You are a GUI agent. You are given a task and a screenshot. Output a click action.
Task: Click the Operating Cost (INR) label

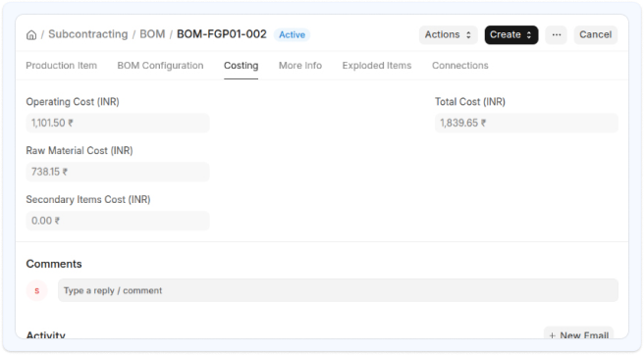click(x=73, y=102)
